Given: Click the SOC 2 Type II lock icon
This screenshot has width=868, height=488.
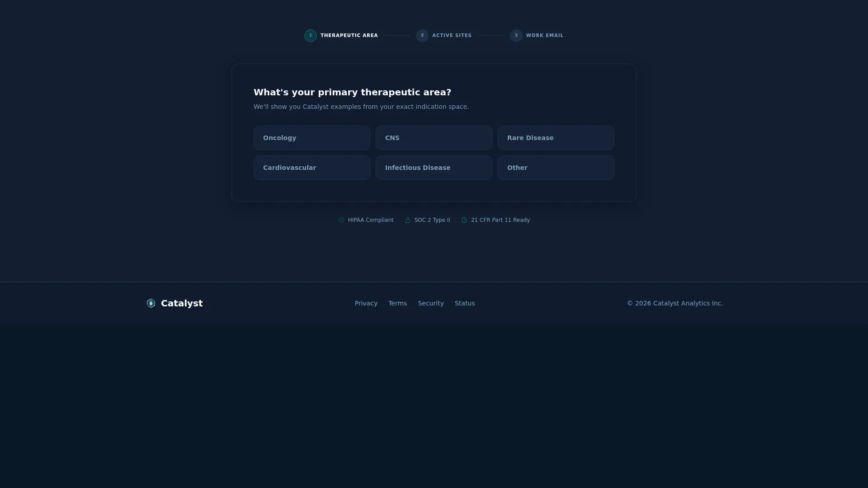Looking at the screenshot, I should pos(408,220).
